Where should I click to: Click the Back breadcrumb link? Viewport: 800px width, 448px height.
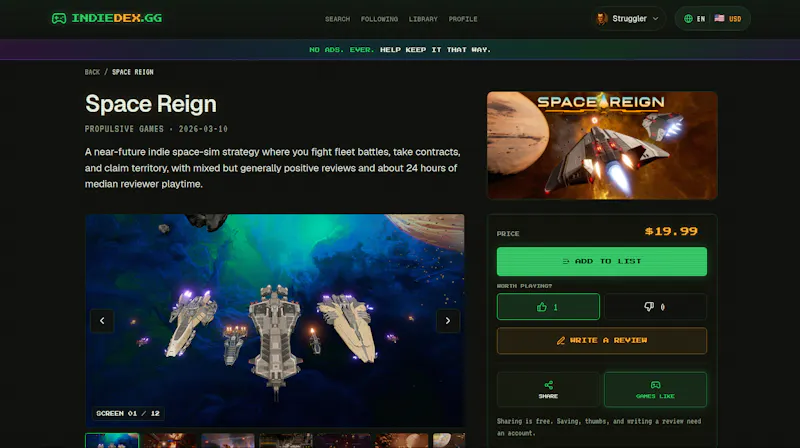[x=92, y=72]
